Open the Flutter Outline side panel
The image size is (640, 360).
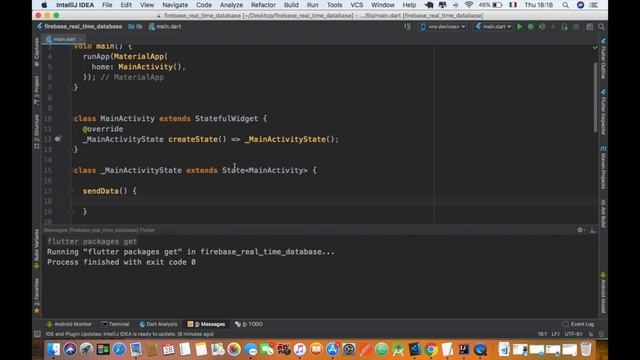(x=603, y=58)
